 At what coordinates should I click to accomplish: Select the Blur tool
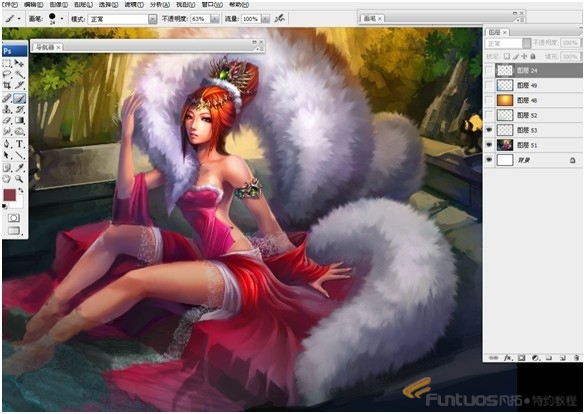7,131
